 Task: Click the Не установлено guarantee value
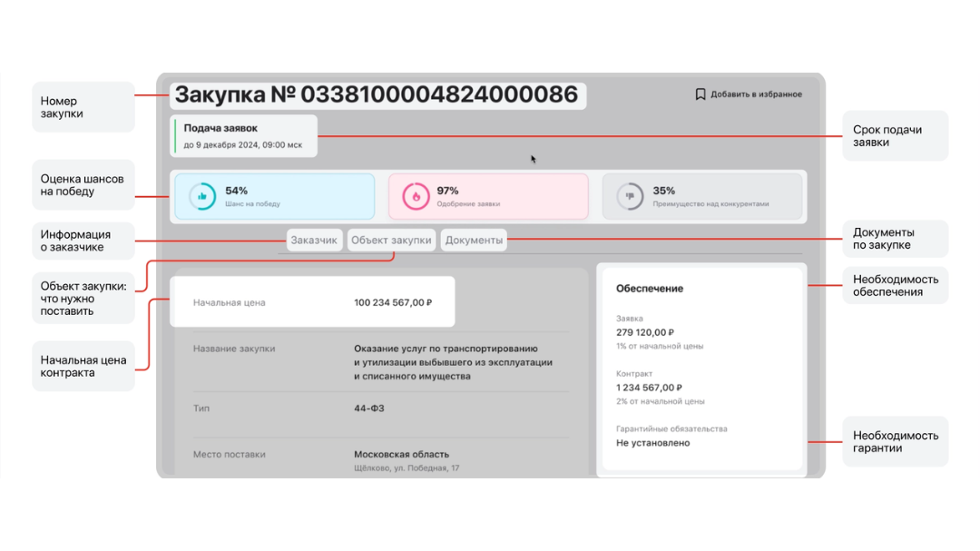point(652,443)
